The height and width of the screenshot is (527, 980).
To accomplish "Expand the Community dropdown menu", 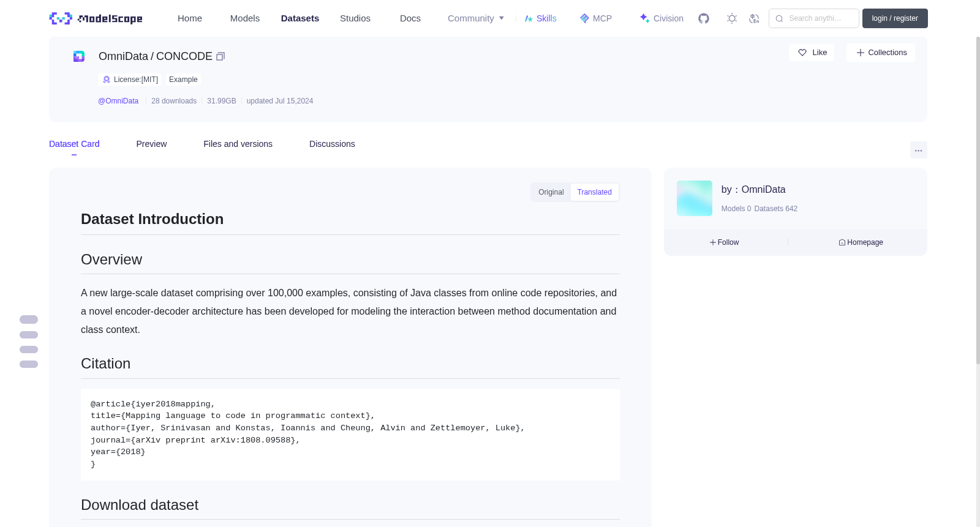I will (x=476, y=18).
